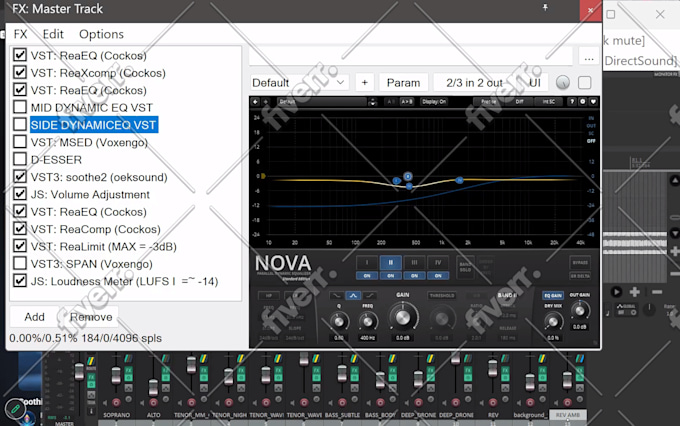
Task: Enable SIDE DYNAMICEQ VST checkbox
Action: coord(20,125)
